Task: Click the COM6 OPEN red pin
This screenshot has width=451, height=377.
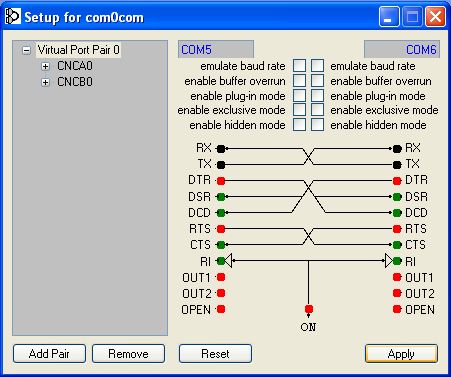Action: pos(397,309)
